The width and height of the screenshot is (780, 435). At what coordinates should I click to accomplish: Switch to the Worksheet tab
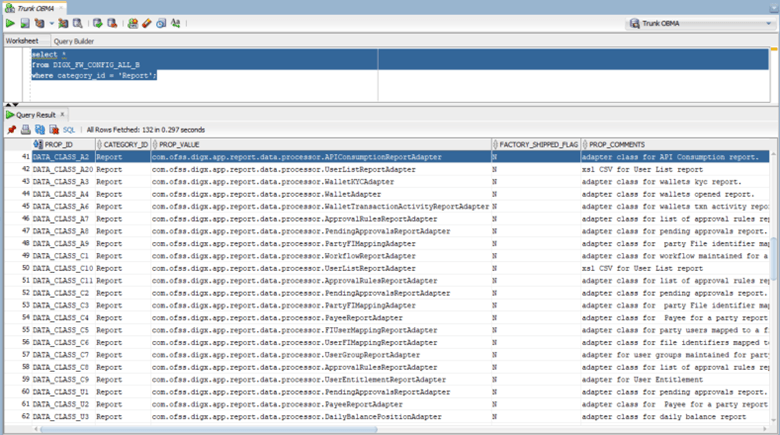tap(22, 41)
